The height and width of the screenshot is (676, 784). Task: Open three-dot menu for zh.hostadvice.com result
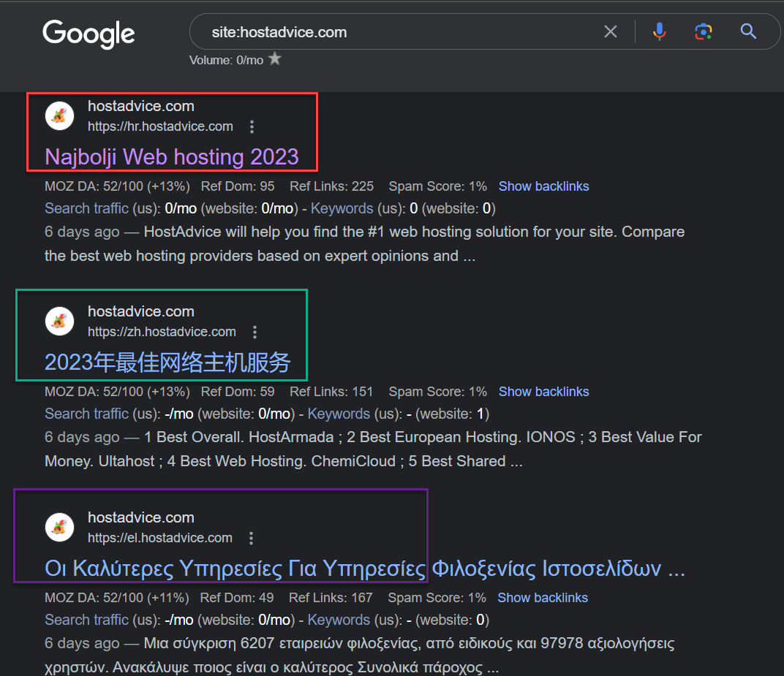[255, 333]
